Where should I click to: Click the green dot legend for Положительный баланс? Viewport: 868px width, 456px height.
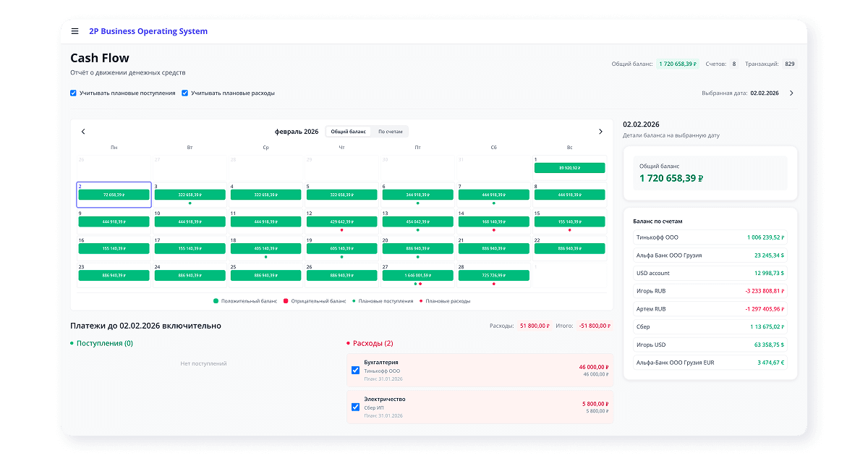[216, 300]
